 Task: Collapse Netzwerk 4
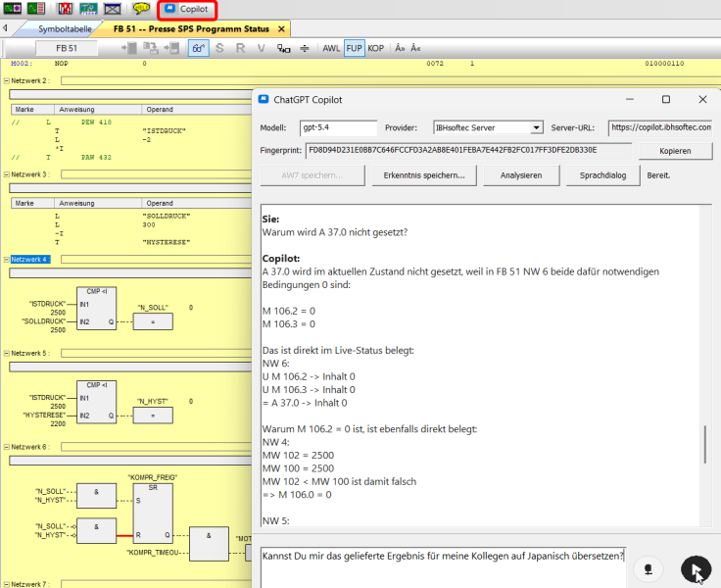tap(7, 260)
